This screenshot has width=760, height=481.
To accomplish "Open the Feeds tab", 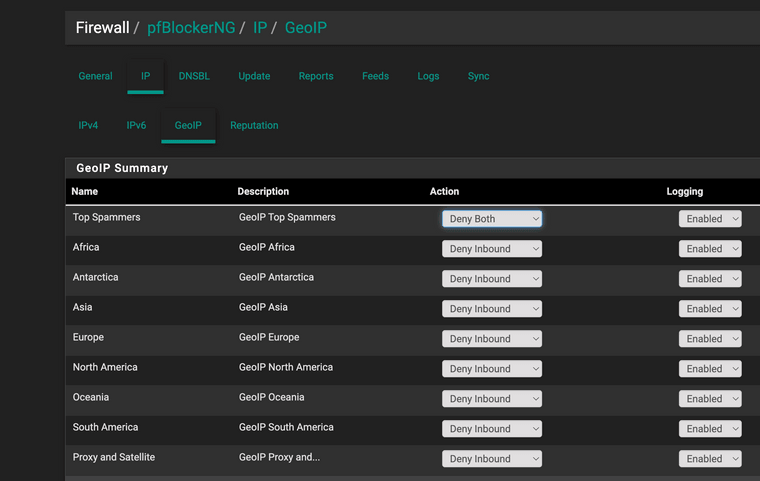I will click(x=375, y=76).
